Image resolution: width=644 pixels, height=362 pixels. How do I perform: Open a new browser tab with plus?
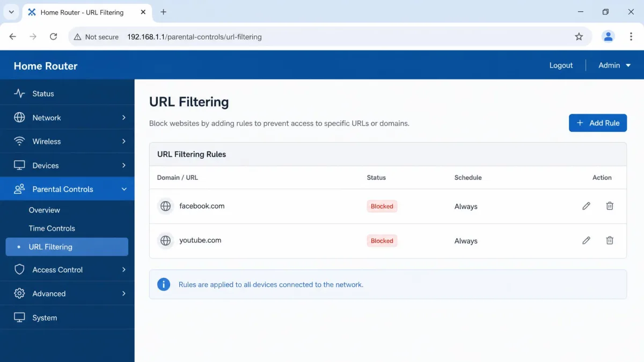pyautogui.click(x=164, y=12)
